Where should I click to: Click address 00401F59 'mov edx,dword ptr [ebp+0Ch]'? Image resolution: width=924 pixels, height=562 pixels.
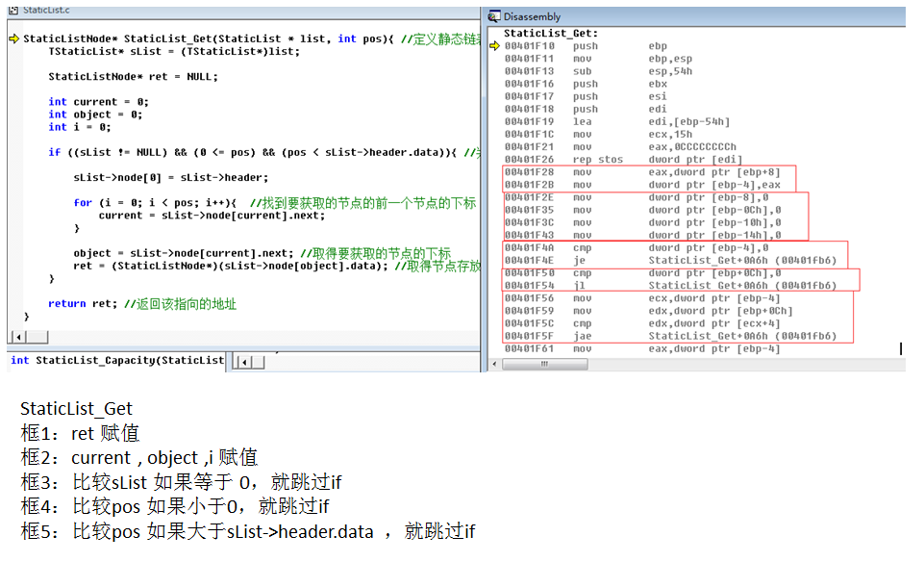648,312
